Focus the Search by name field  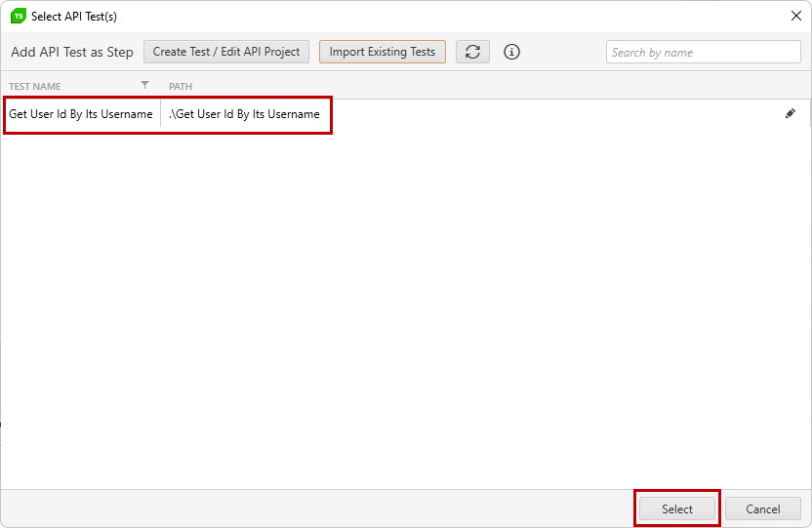click(704, 52)
